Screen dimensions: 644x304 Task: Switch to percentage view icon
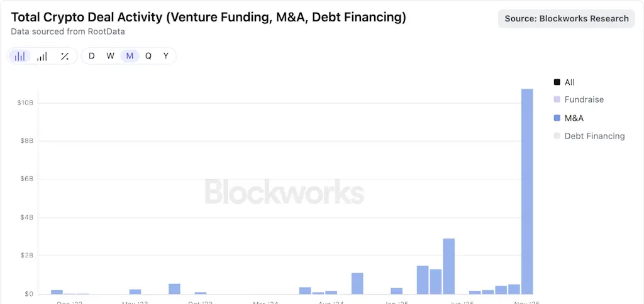pos(64,56)
